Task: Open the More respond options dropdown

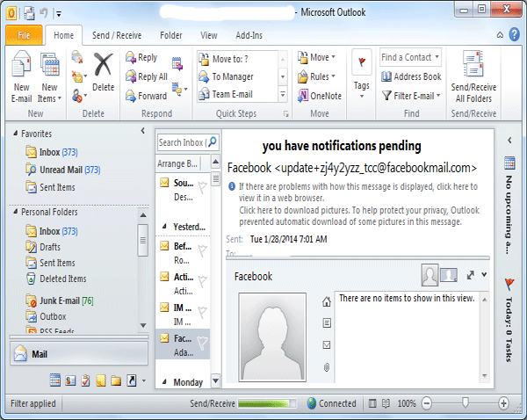Action: [x=179, y=90]
